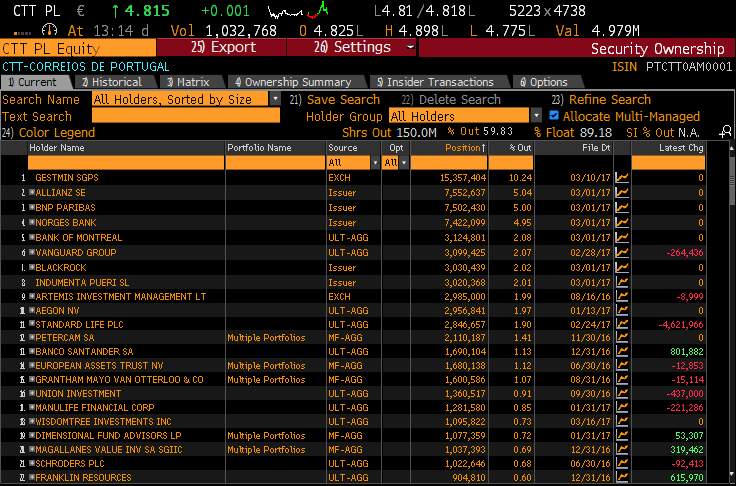
Task: Click the CTT PL Equity command field
Action: (78, 48)
